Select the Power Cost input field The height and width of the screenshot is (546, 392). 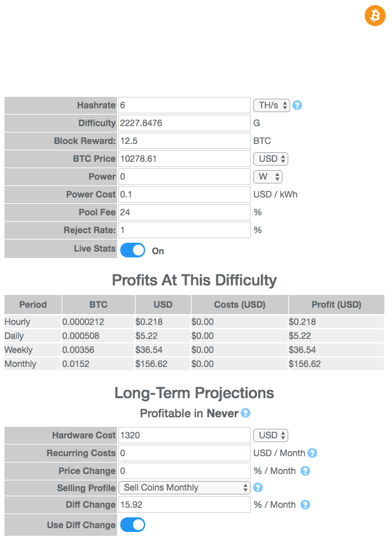point(185,194)
